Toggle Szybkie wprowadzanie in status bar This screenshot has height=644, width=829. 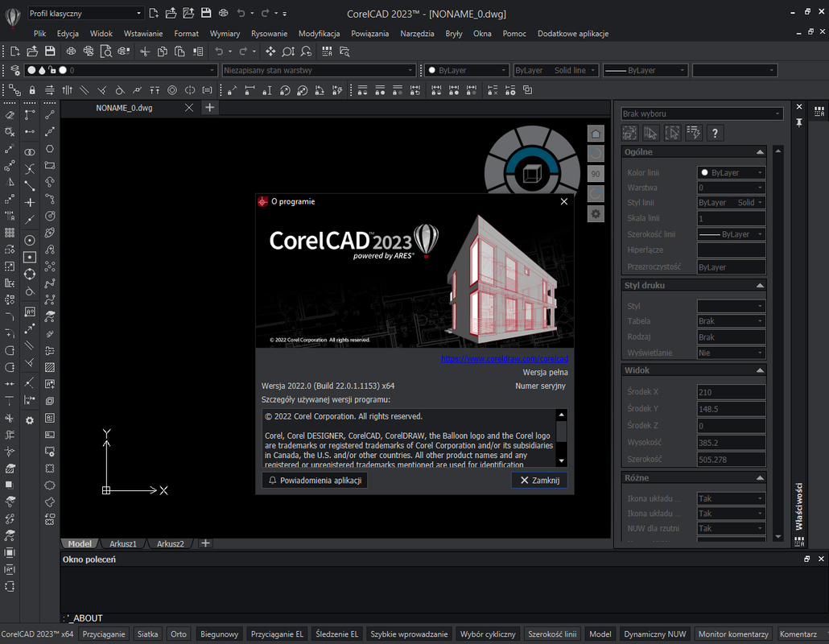tap(409, 634)
